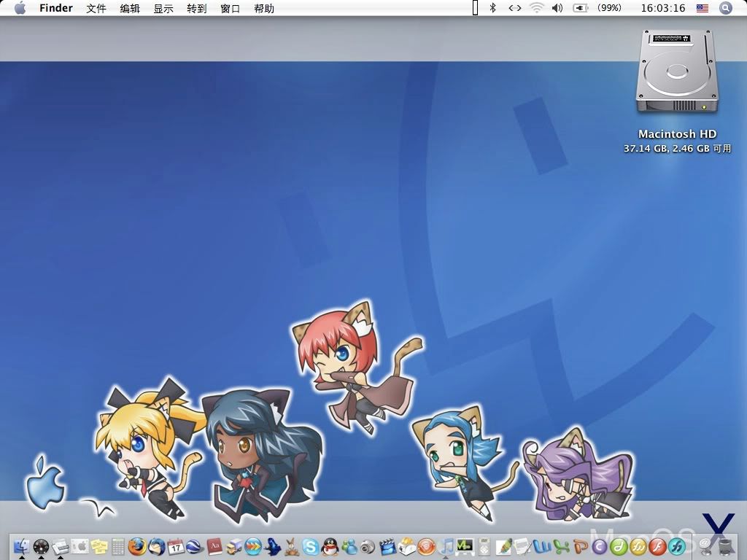Open the US flag input menu
The width and height of the screenshot is (747, 560).
pyautogui.click(x=703, y=8)
